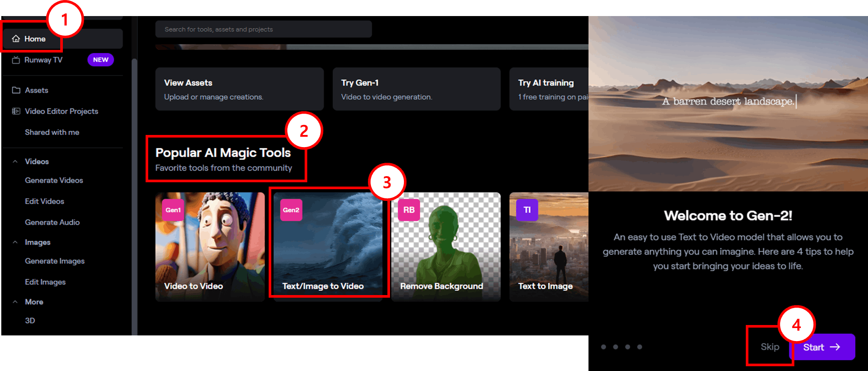Click the Gen1 badge on Video to Video

(173, 210)
